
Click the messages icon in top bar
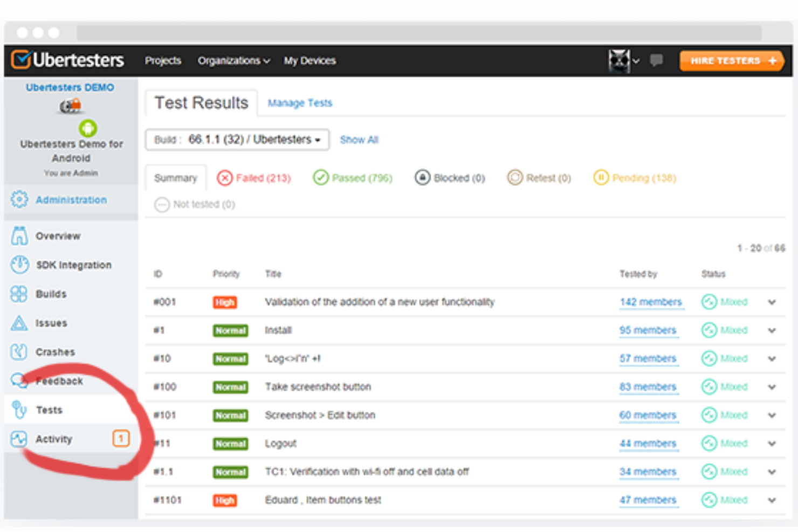click(x=656, y=60)
